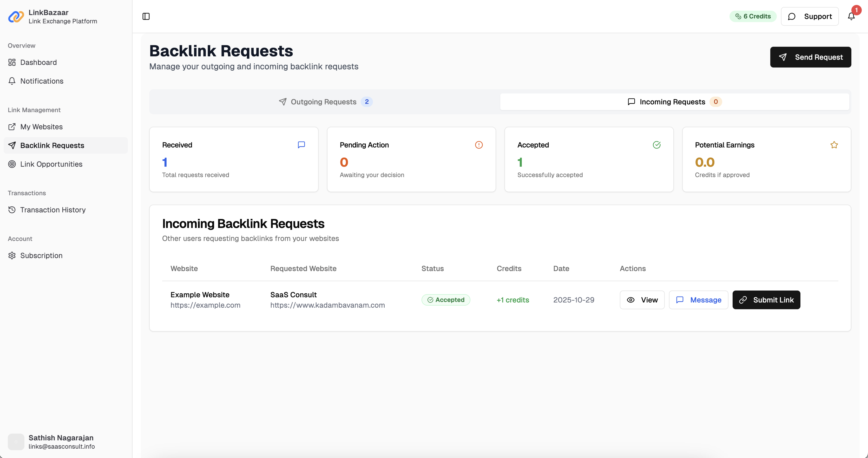Click the 6 Credits badge
Image resolution: width=868 pixels, height=458 pixels.
click(753, 16)
